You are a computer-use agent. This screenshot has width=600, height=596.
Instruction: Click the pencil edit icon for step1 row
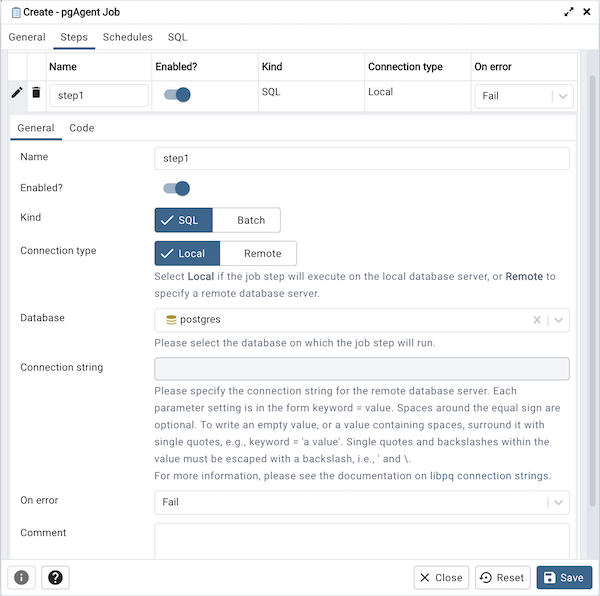[17, 93]
